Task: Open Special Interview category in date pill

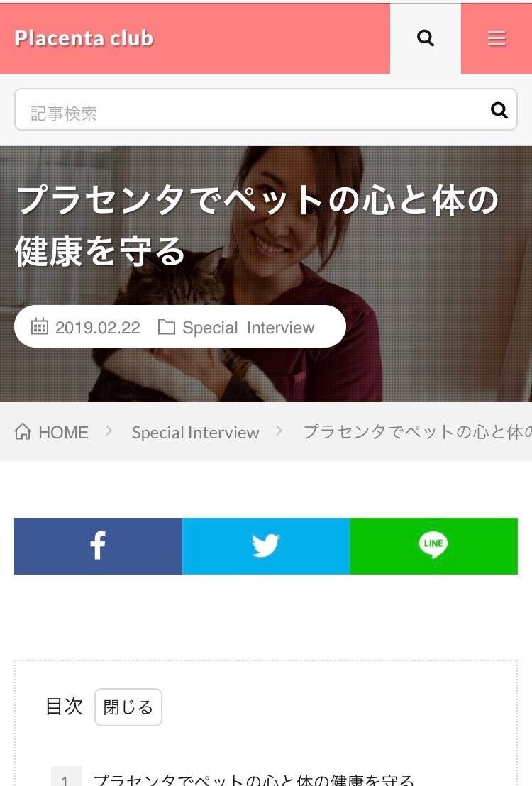Action: click(248, 327)
